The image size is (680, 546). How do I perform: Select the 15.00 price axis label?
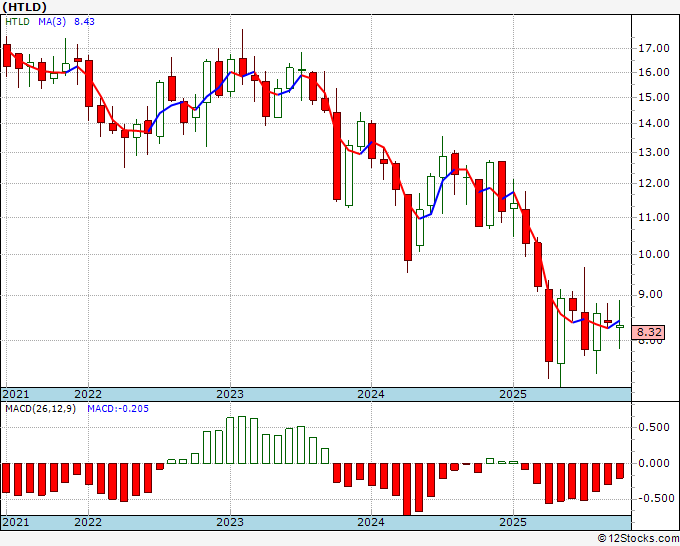[654, 98]
